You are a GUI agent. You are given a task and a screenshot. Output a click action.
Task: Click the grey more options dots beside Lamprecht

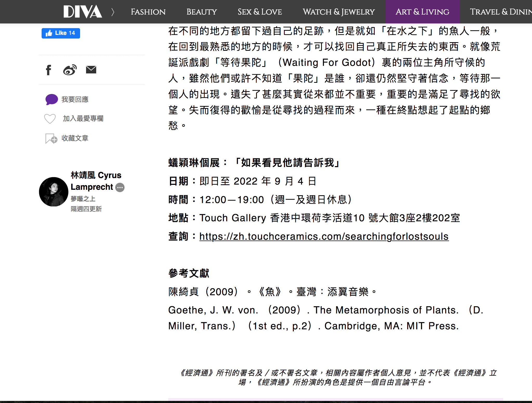click(x=120, y=187)
